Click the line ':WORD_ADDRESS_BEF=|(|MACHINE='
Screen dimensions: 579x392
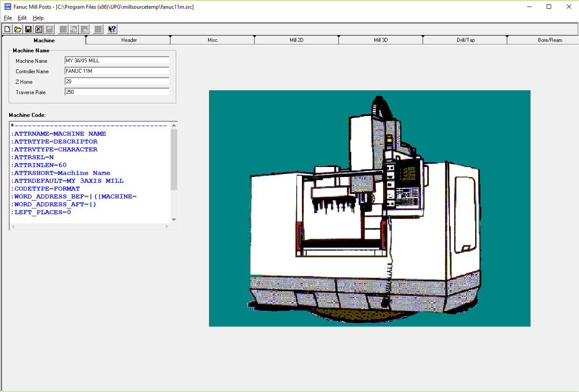(74, 197)
